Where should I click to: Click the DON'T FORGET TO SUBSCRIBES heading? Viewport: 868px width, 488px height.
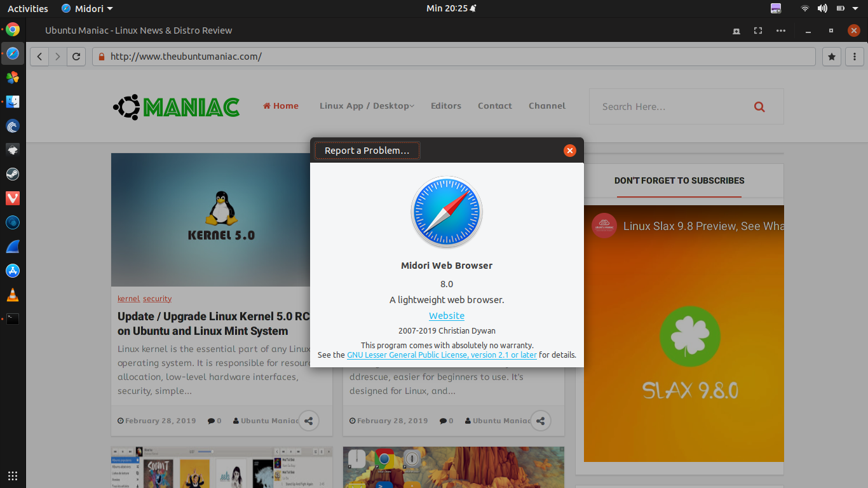point(679,180)
